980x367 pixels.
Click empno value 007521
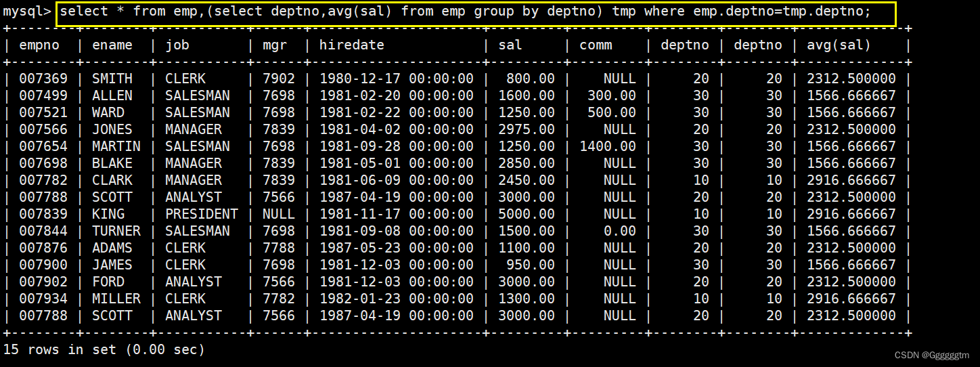[43, 112]
